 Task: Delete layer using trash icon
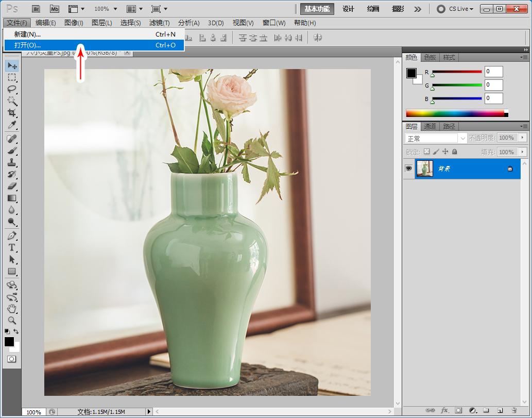(x=514, y=410)
